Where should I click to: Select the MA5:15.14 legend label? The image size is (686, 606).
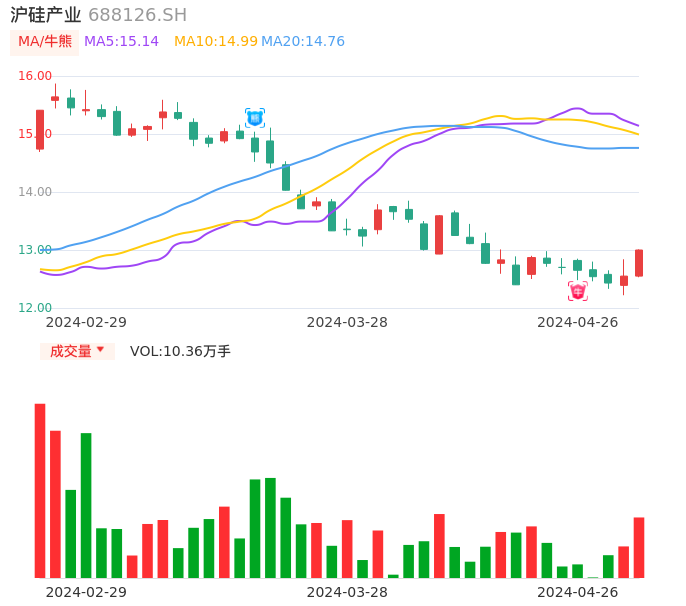(x=121, y=41)
